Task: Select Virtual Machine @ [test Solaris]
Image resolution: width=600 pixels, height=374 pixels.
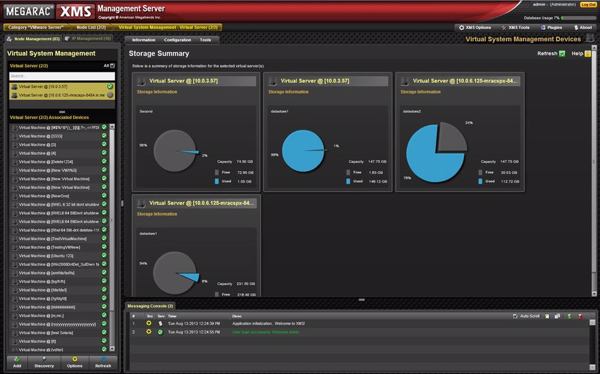Action: click(x=59, y=333)
